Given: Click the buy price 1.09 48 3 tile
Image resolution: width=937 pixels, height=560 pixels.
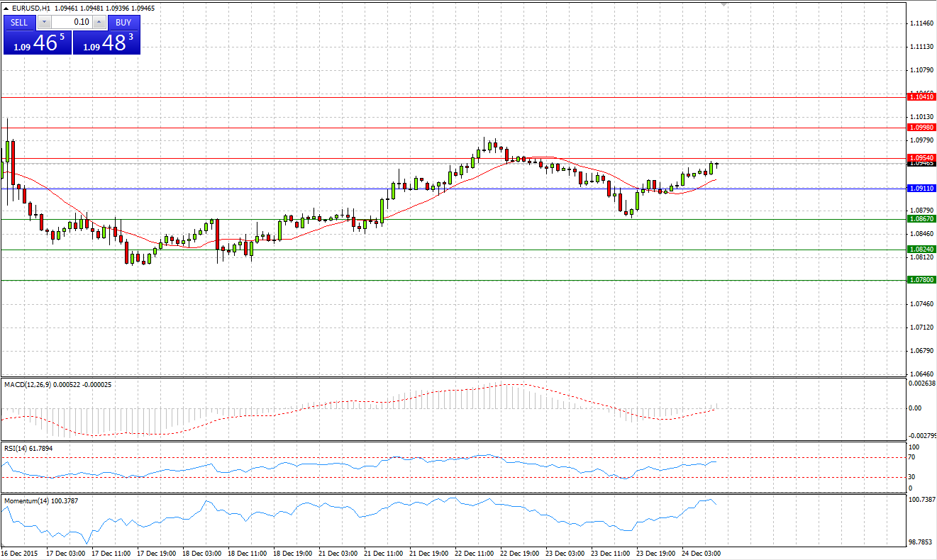Looking at the screenshot, I should [x=107, y=43].
